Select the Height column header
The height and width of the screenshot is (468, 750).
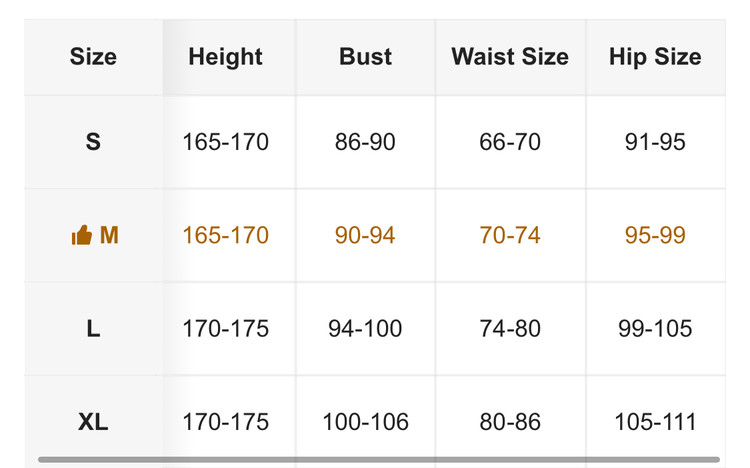click(225, 56)
